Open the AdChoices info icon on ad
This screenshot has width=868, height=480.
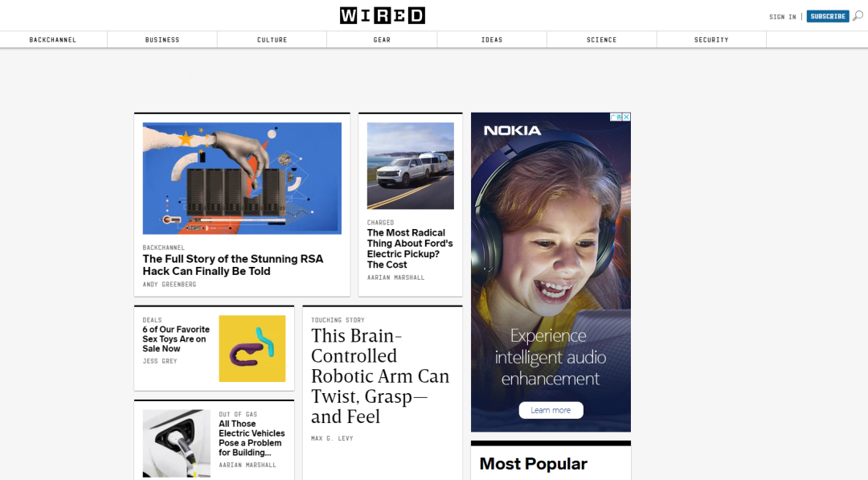pyautogui.click(x=616, y=117)
